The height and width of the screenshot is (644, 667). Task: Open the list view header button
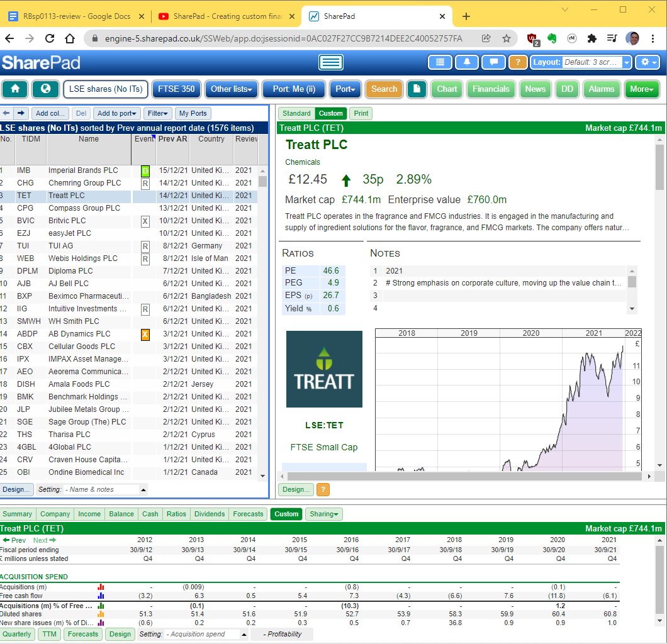click(440, 62)
